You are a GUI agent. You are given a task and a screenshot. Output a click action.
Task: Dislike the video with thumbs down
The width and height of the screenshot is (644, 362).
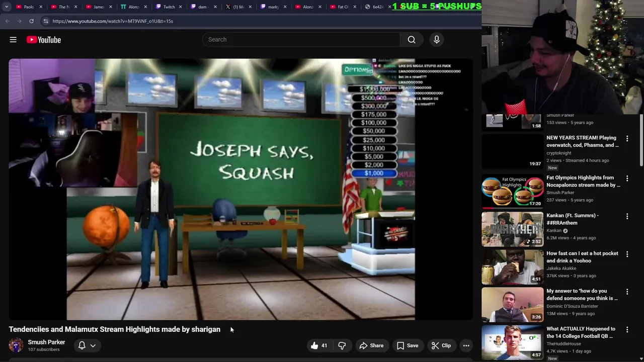[x=342, y=345]
